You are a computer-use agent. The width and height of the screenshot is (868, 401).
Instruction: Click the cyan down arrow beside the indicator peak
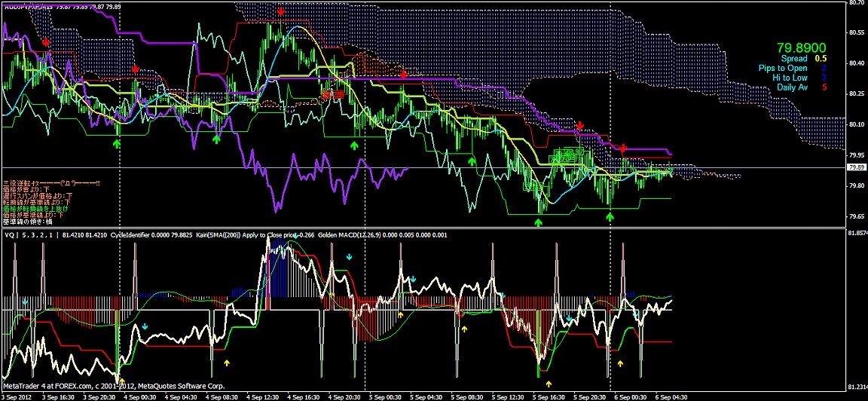348,257
